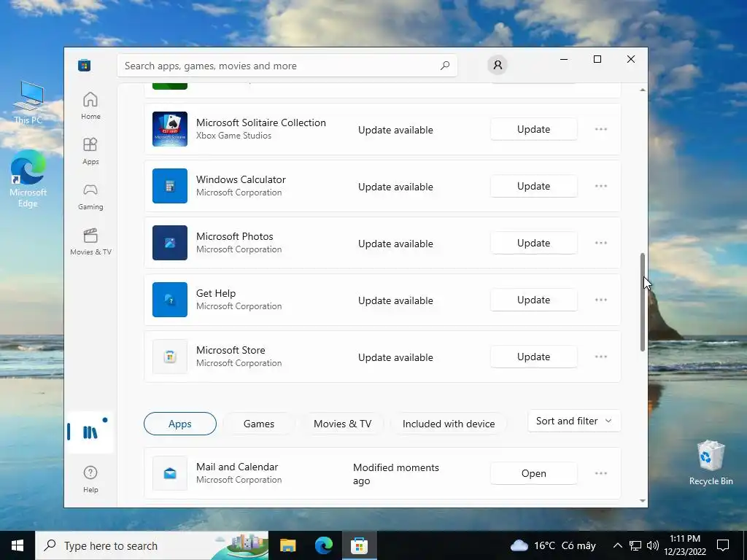Open the Help icon in sidebar
747x560 pixels.
90,479
